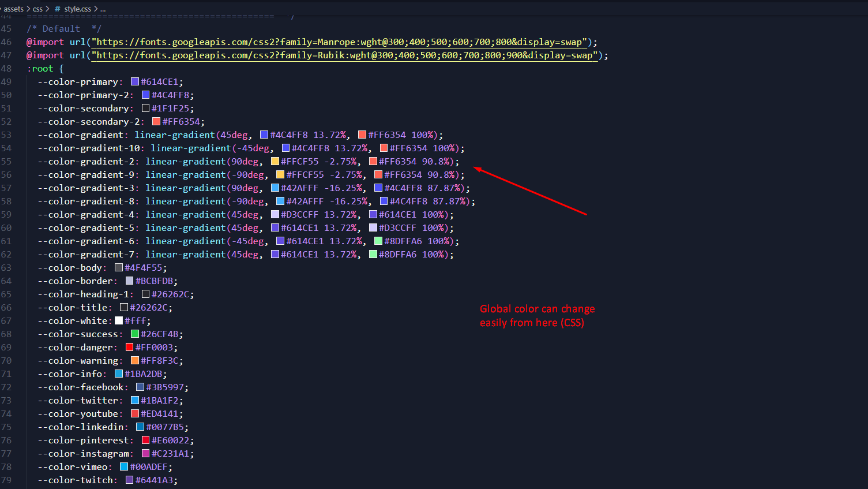868x489 pixels.
Task: Click the --color-secondary dark swatch
Action: 146,109
